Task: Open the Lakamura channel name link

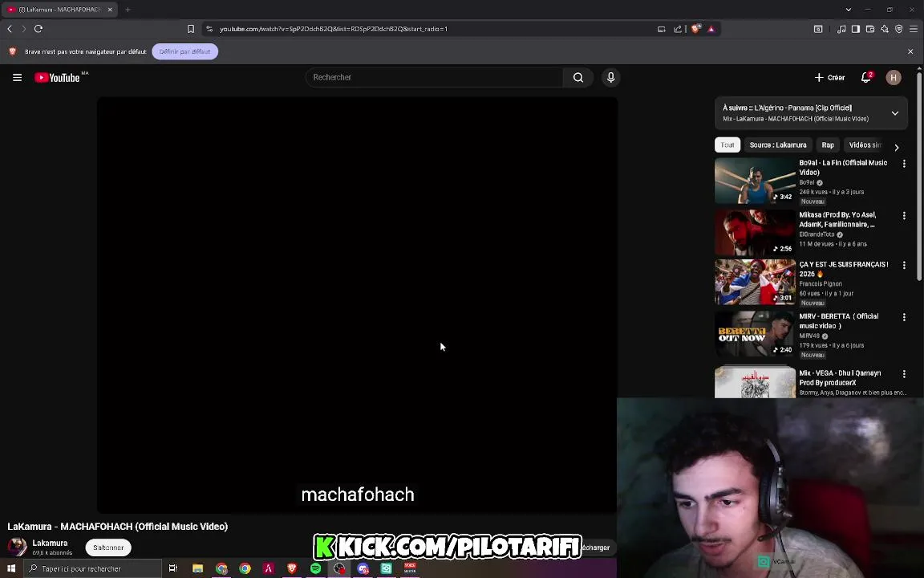Action: pyautogui.click(x=50, y=543)
